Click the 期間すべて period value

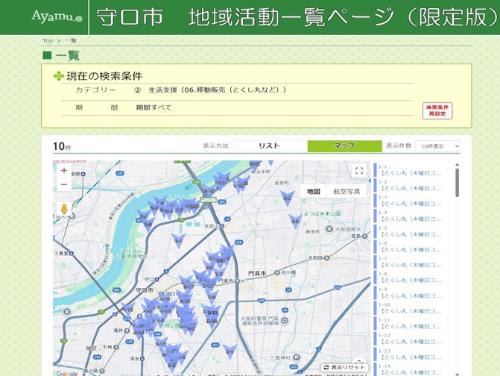click(x=154, y=108)
